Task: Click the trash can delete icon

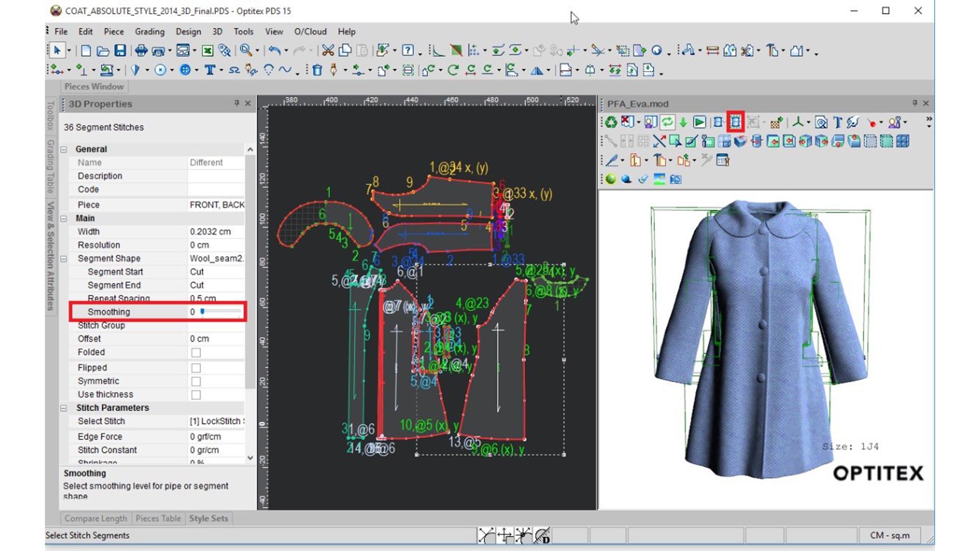Action: point(317,70)
